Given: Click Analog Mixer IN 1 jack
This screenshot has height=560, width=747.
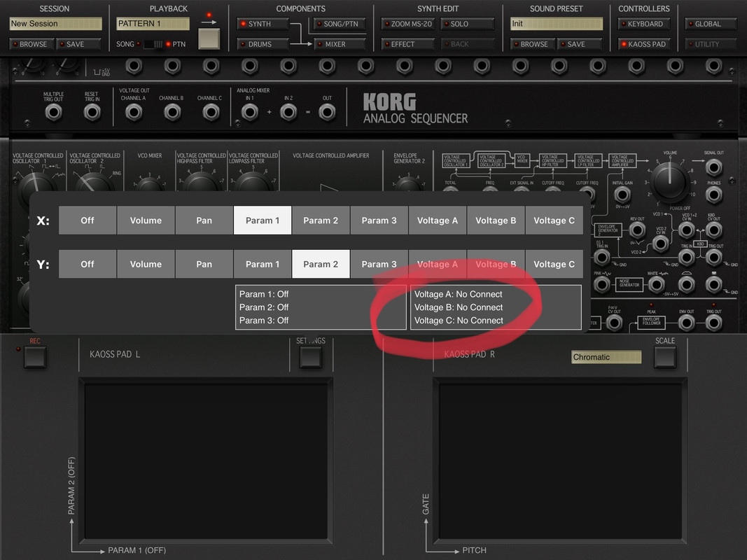Looking at the screenshot, I should (x=250, y=113).
